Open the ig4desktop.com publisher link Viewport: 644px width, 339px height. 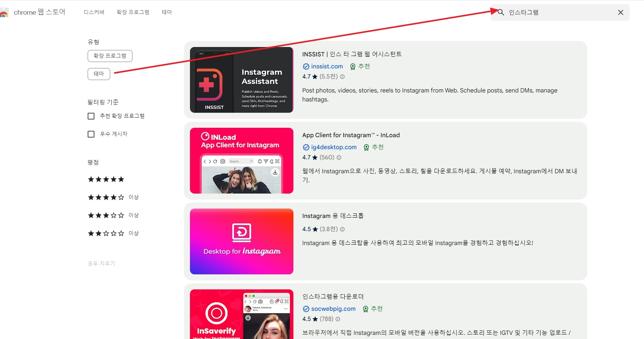point(334,147)
